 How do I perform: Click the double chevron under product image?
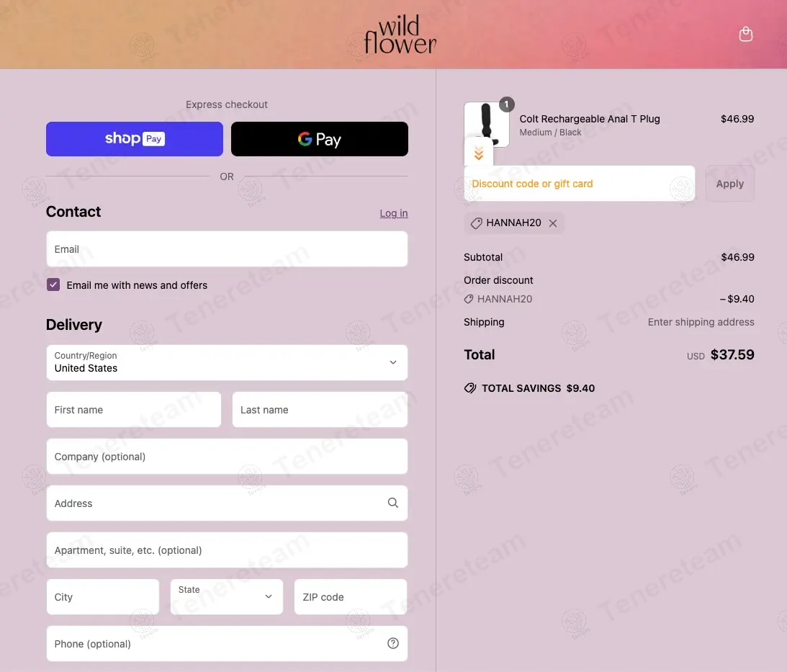pos(478,153)
